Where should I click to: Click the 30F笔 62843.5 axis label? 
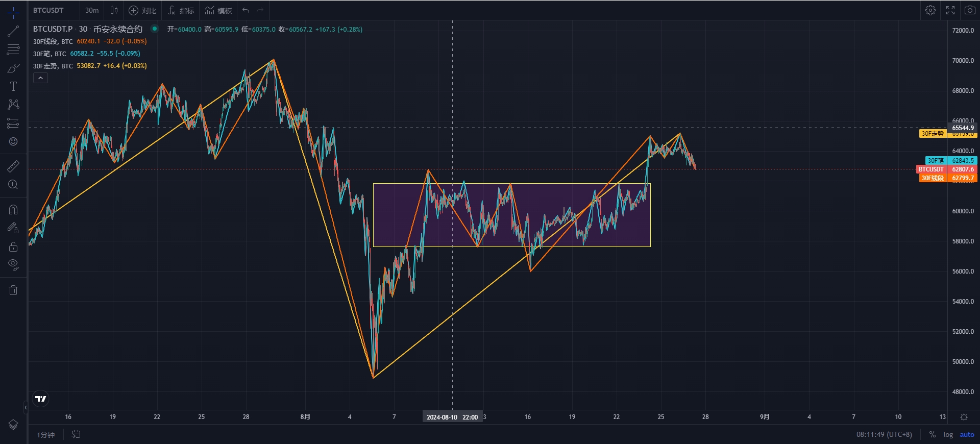(951, 160)
